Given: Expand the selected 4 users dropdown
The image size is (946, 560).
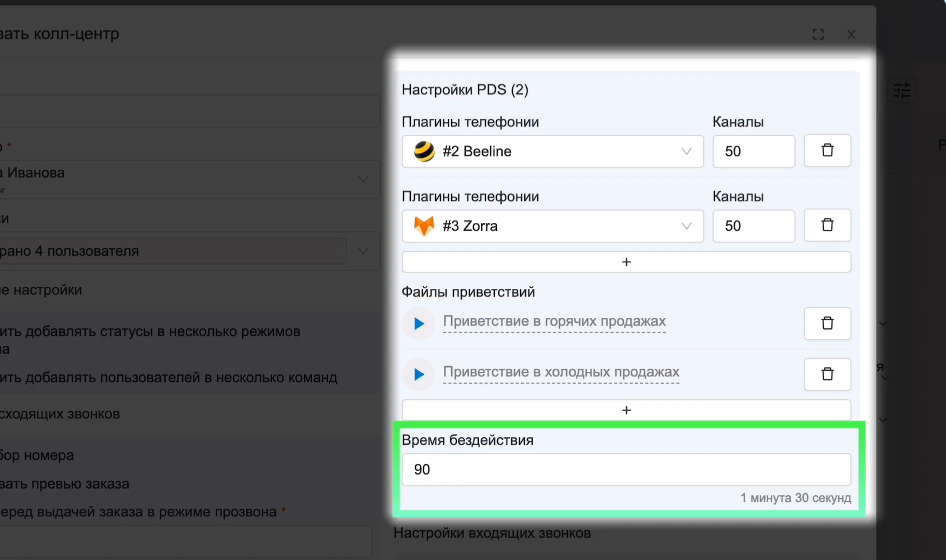Looking at the screenshot, I should pos(190,251).
